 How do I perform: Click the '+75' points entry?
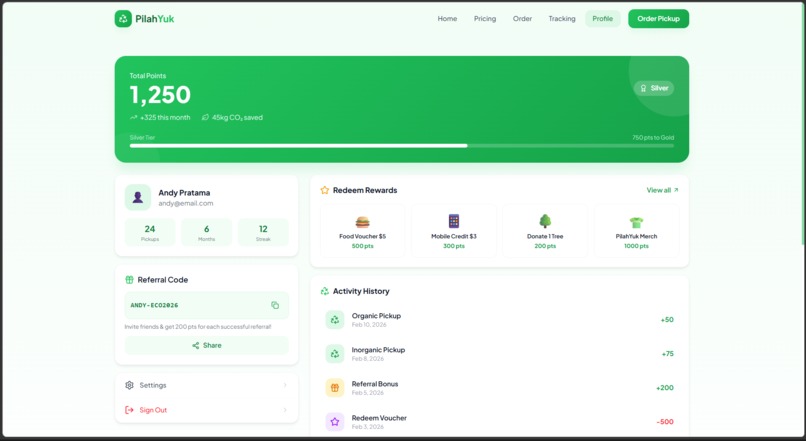(x=667, y=354)
